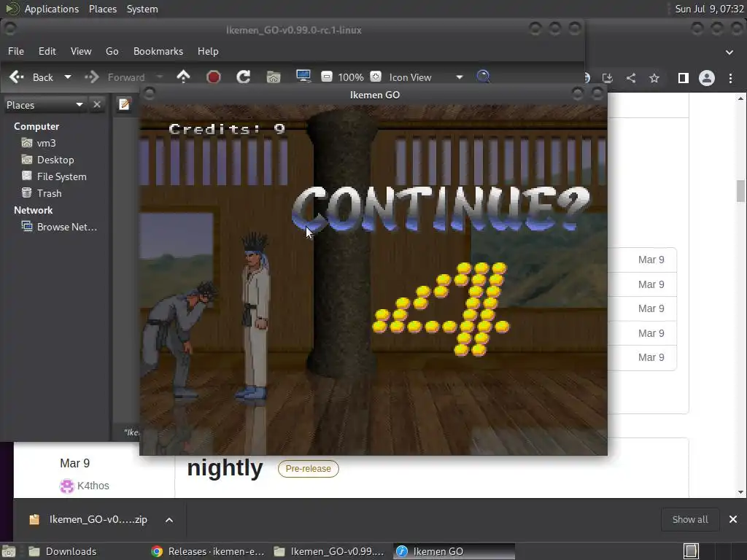
Task: Open the Edit menu
Action: click(x=47, y=51)
